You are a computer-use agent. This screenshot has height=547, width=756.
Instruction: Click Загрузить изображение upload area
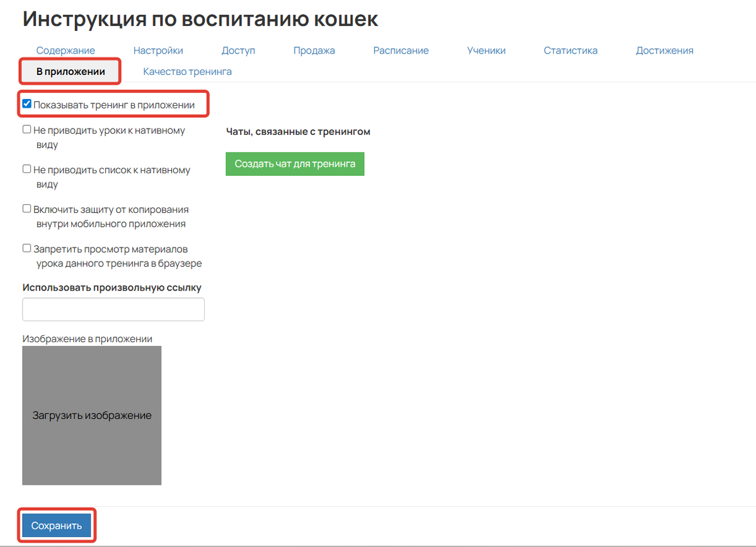click(91, 415)
